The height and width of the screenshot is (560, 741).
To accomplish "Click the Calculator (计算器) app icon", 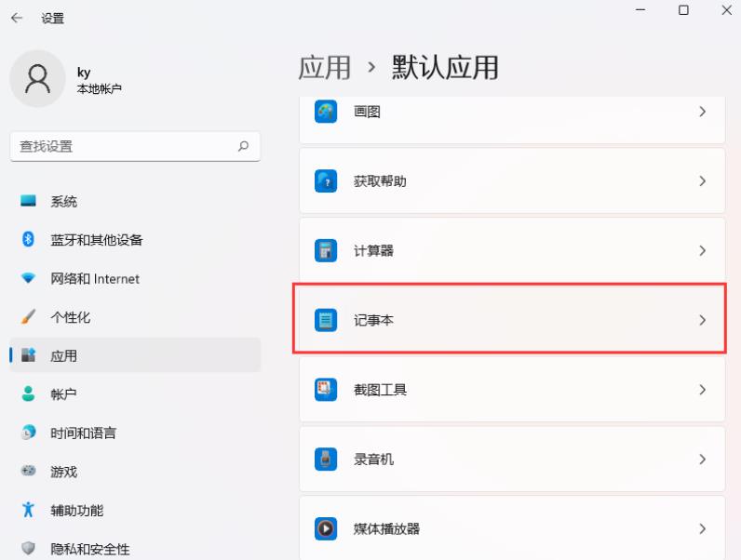I will click(326, 251).
